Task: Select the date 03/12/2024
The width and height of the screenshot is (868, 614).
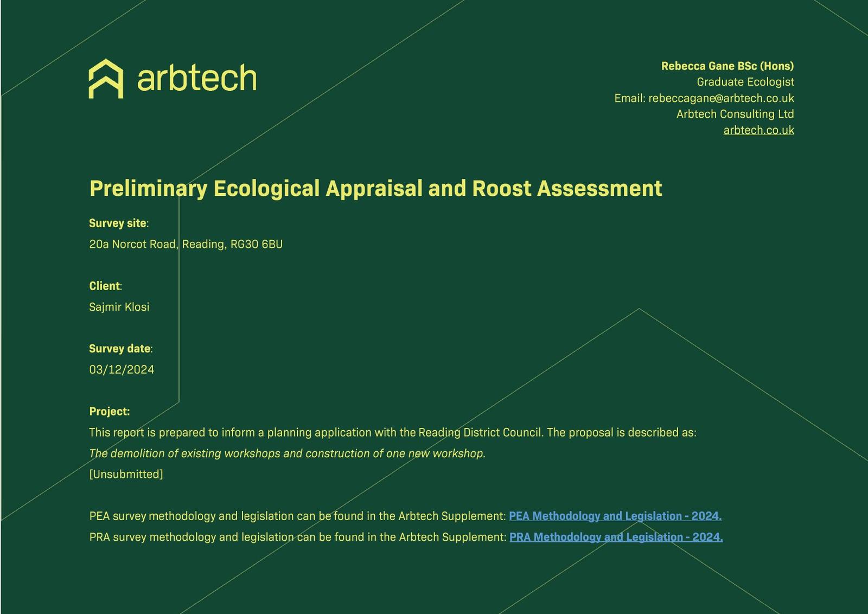Action: pyautogui.click(x=122, y=370)
